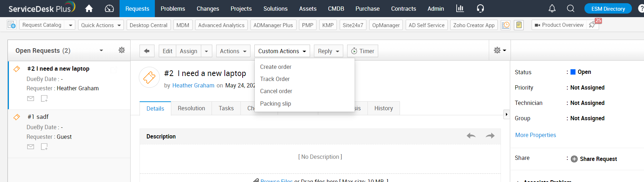Image resolution: width=644 pixels, height=182 pixels.
Task: Click the reply-back arrow in Description
Action: [471, 136]
